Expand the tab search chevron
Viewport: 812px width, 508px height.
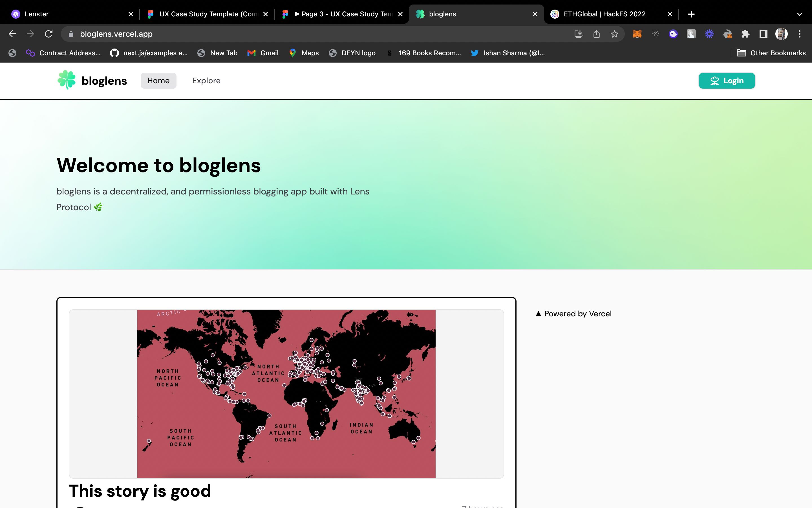[x=800, y=14]
